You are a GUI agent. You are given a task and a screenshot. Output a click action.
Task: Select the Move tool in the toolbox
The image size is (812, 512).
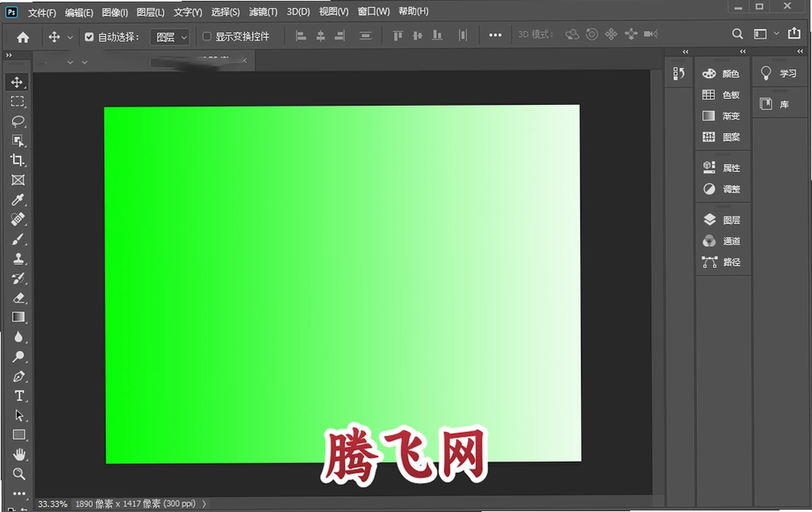pyautogui.click(x=17, y=82)
